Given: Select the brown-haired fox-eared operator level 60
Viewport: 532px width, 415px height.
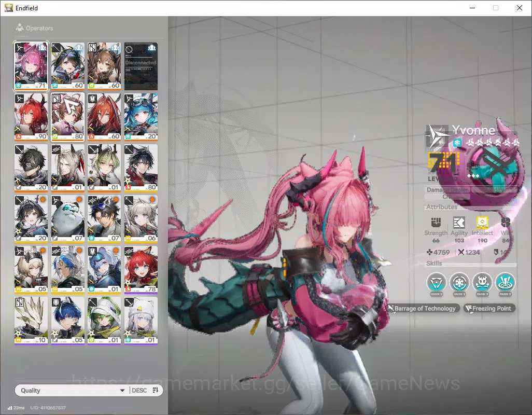Looking at the screenshot, I should click(x=104, y=66).
